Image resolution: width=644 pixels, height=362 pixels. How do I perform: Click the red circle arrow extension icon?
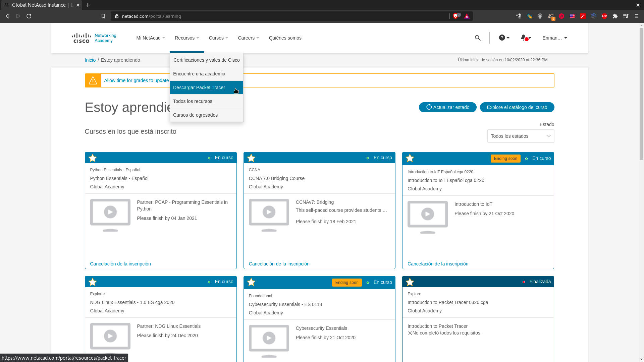pyautogui.click(x=561, y=16)
